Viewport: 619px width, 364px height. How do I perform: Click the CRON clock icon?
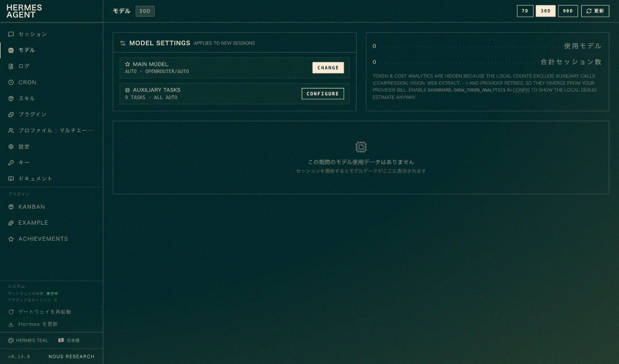coord(11,82)
